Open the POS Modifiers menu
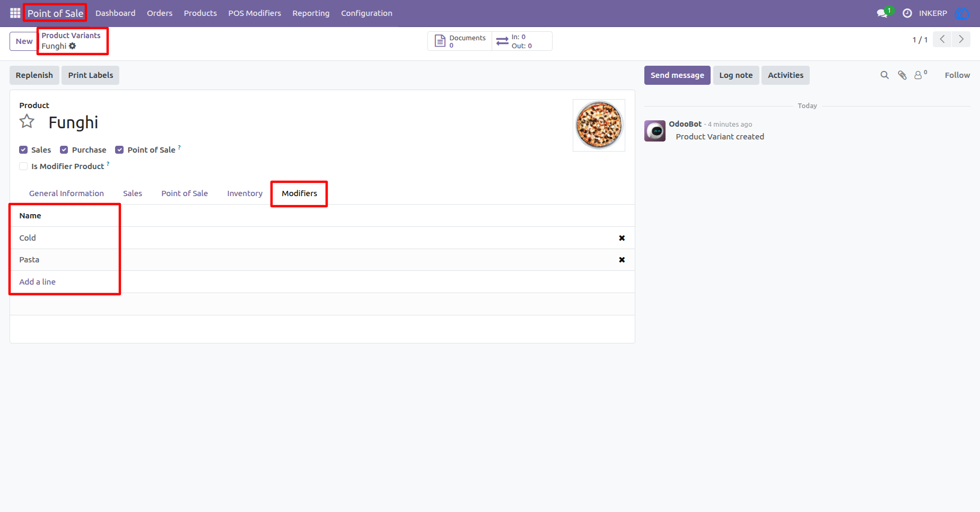The height and width of the screenshot is (512, 980). [x=255, y=13]
